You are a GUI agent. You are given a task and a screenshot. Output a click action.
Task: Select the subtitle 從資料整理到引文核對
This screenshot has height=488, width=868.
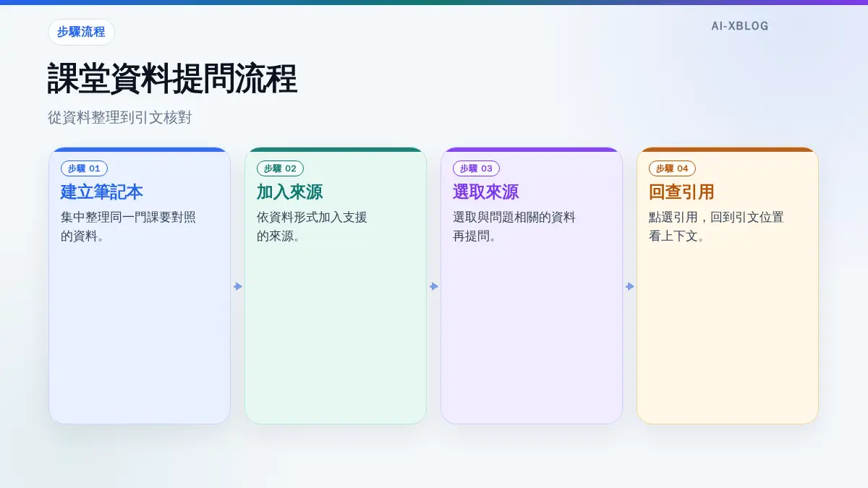(x=119, y=118)
